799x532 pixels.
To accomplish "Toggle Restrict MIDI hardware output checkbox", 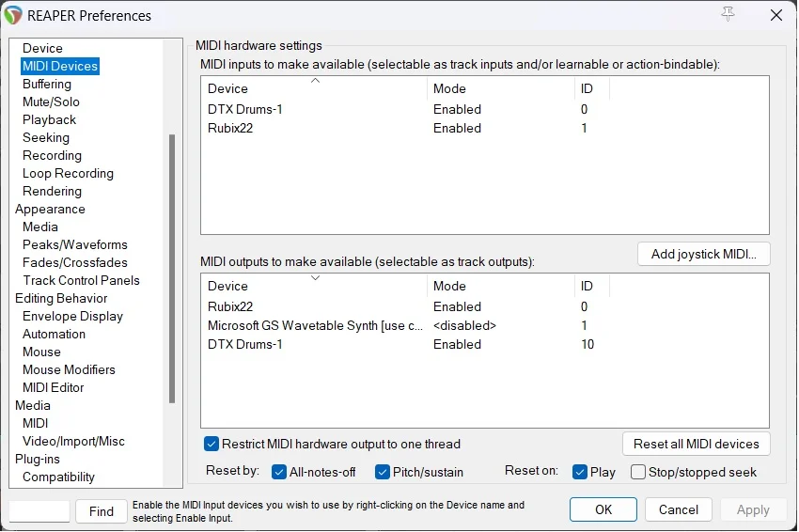I will [x=211, y=444].
